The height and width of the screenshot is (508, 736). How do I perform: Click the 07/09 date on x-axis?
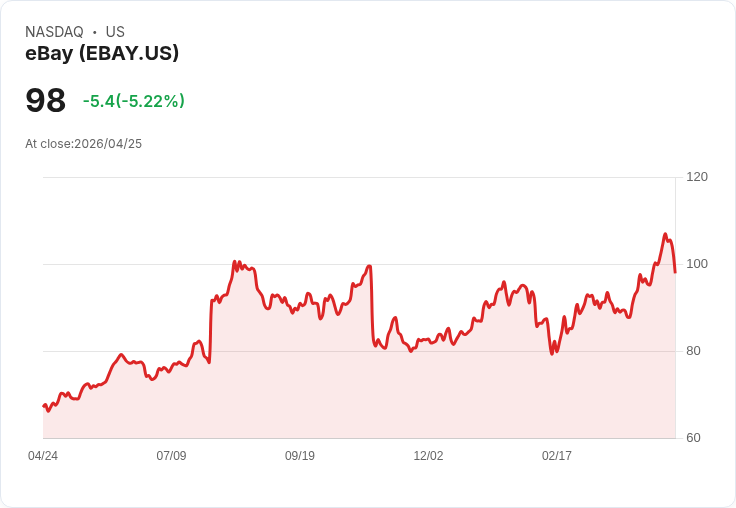pos(171,456)
